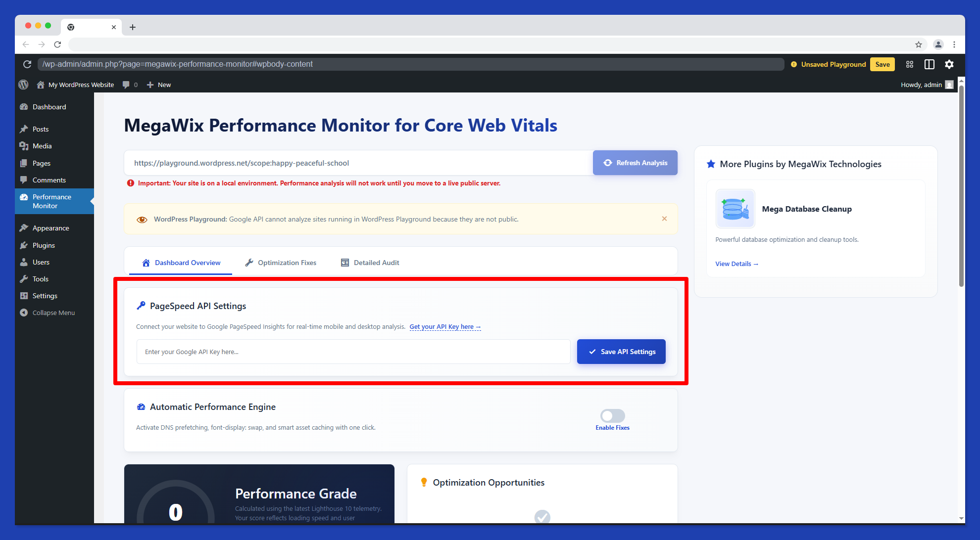This screenshot has width=980, height=540.
Task: Click the Performance Monitor gauge icon in sidebar
Action: click(24, 197)
